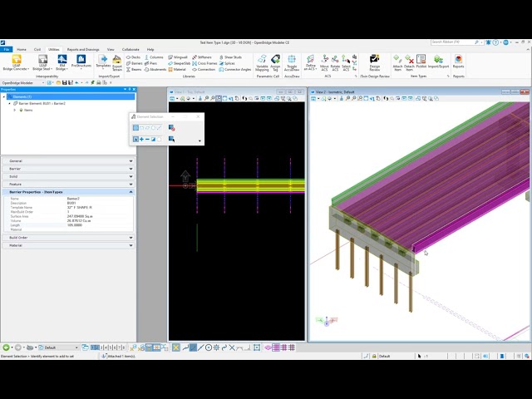Image resolution: width=532 pixels, height=399 pixels.
Task: Expand the Items tree node
Action: click(x=15, y=110)
